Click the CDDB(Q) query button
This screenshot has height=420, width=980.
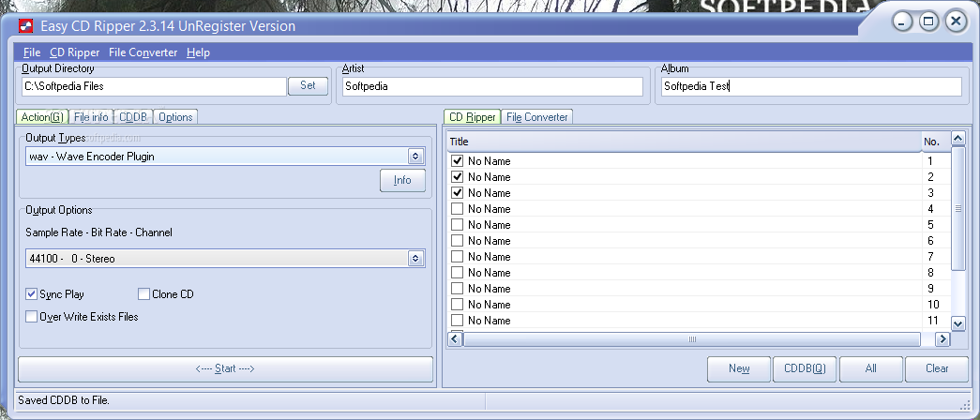coord(805,368)
